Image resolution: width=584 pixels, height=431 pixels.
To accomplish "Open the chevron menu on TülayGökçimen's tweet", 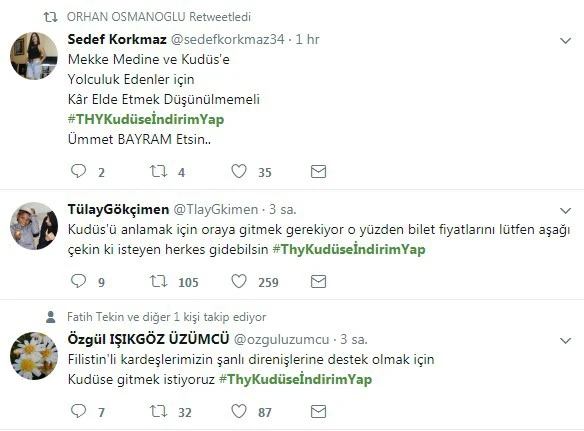I will click(565, 211).
